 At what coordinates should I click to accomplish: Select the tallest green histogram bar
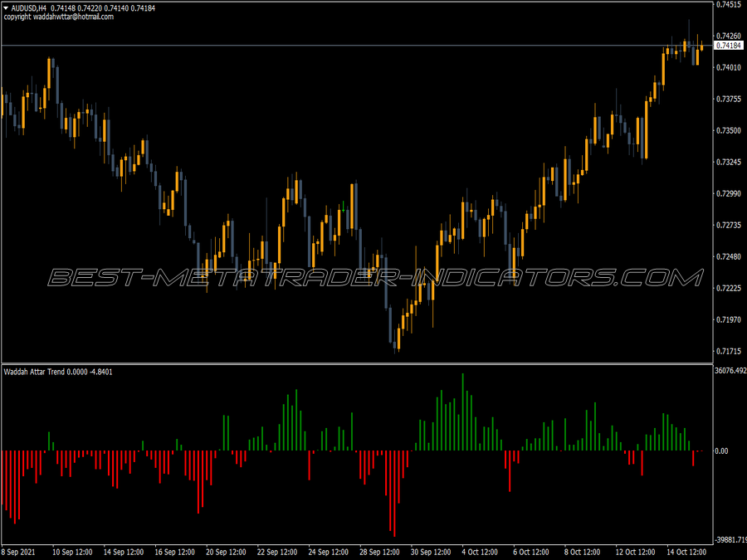(462, 411)
